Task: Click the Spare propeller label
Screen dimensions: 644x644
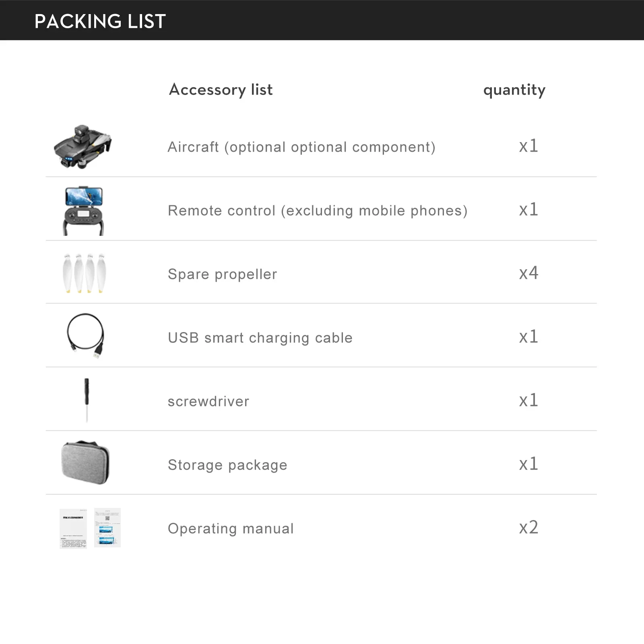Action: (x=223, y=275)
